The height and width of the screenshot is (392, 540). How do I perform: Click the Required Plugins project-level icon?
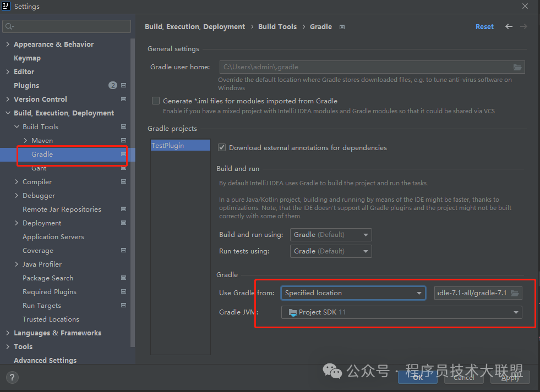[124, 291]
